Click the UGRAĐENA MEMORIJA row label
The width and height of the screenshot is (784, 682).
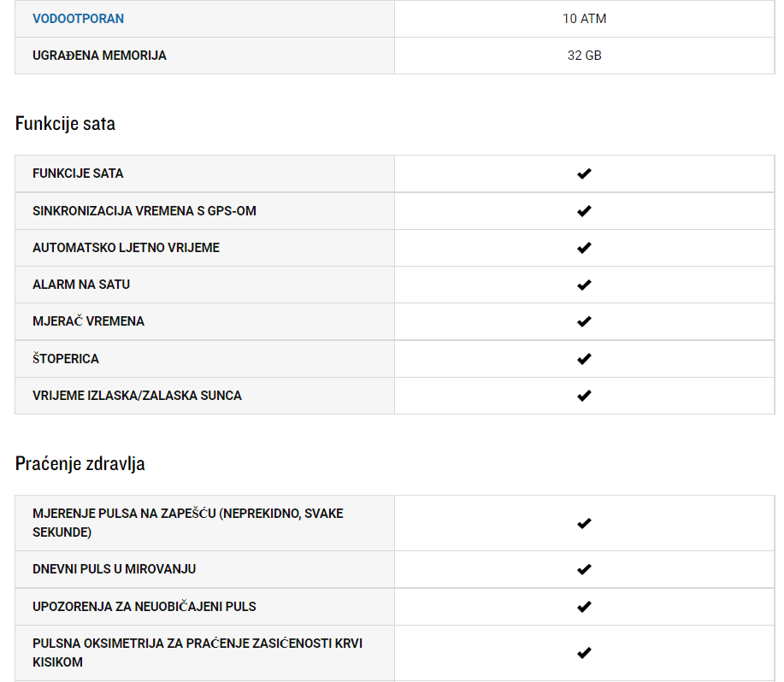pyautogui.click(x=99, y=56)
